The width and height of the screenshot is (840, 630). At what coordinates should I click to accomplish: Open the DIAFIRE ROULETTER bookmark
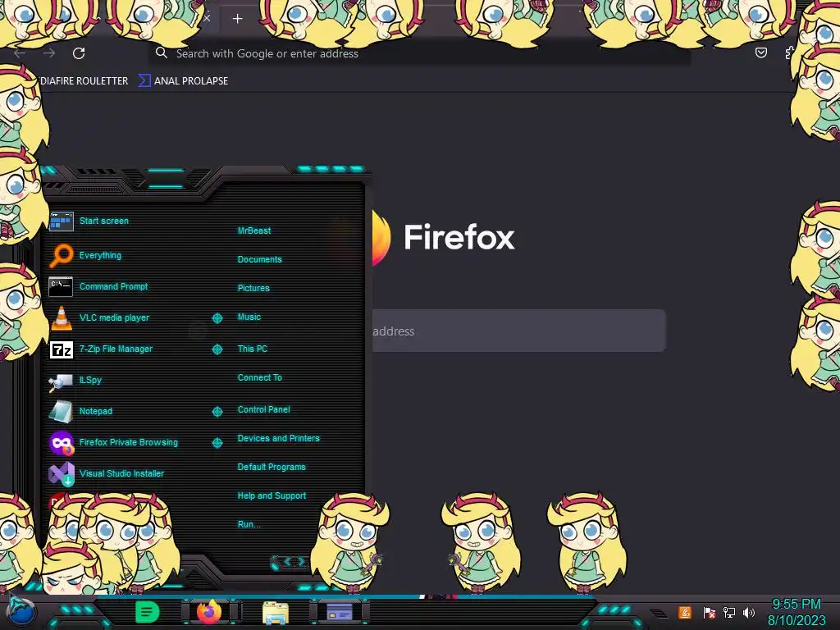84,81
